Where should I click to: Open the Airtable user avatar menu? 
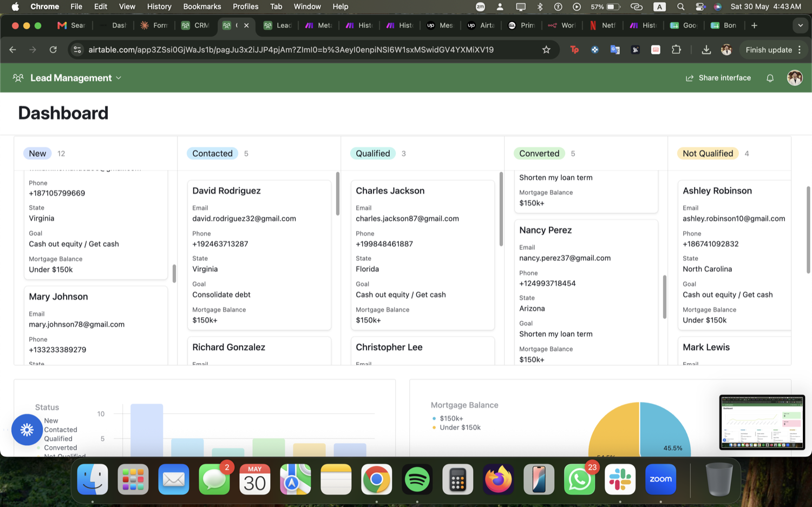(794, 78)
